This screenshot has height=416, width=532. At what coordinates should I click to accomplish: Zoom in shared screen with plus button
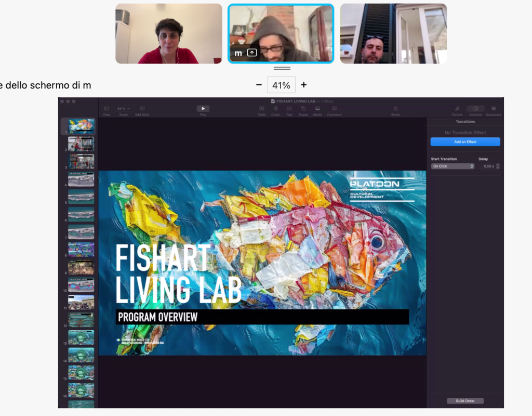pyautogui.click(x=304, y=85)
